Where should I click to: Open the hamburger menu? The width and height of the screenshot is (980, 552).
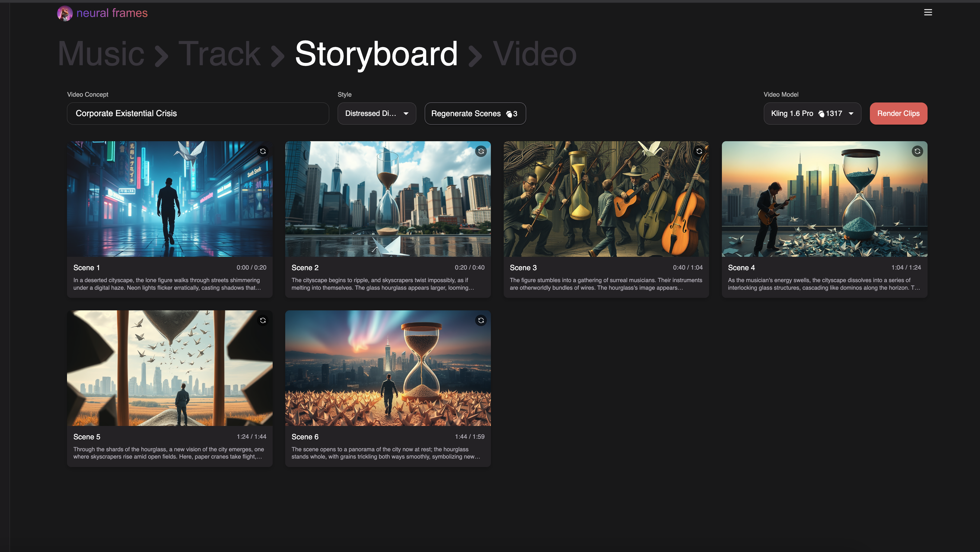928,13
